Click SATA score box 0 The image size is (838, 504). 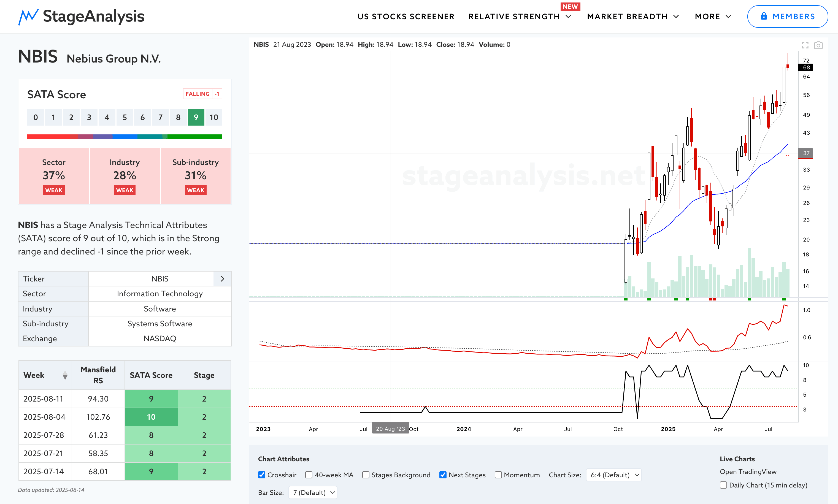click(x=35, y=118)
